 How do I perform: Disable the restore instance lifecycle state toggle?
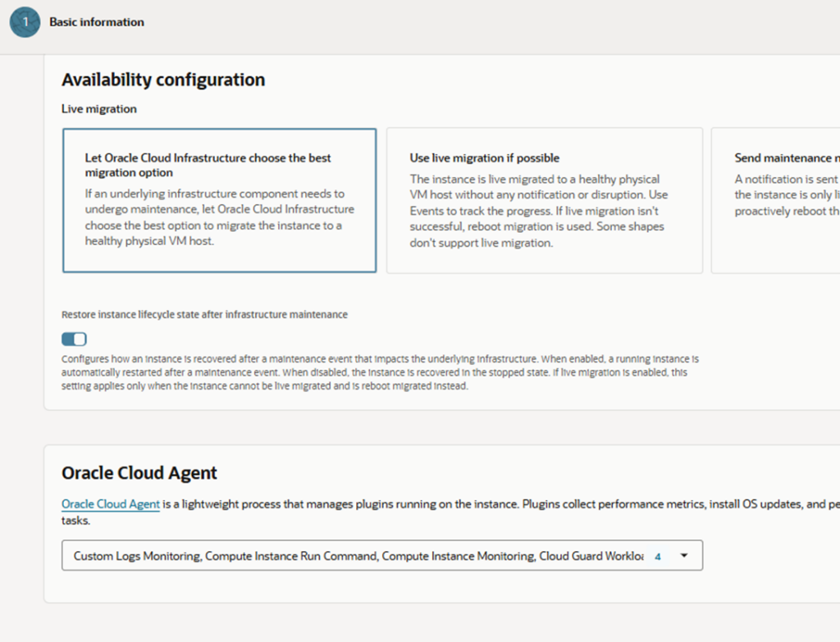(74, 339)
